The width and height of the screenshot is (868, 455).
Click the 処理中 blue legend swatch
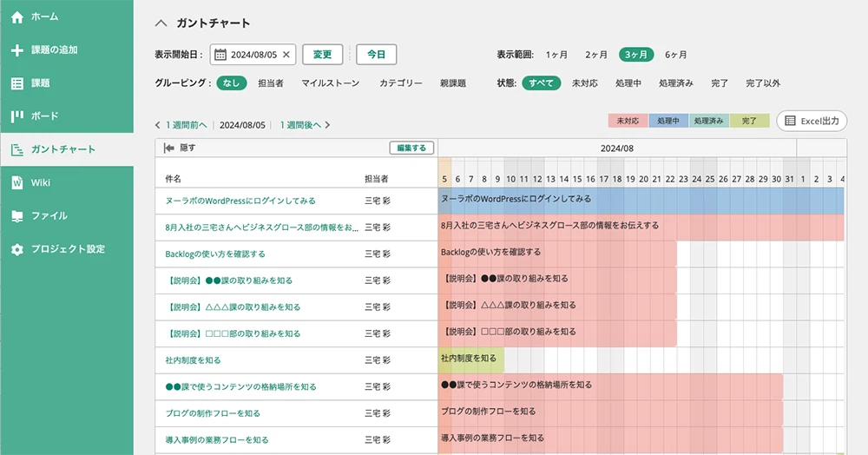coord(668,121)
